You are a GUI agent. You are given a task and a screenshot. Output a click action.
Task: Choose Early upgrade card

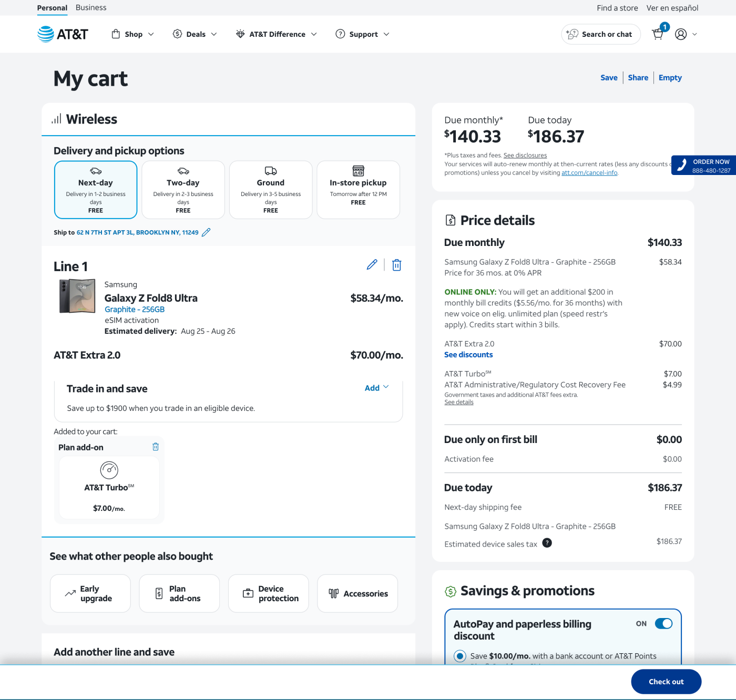(x=90, y=593)
